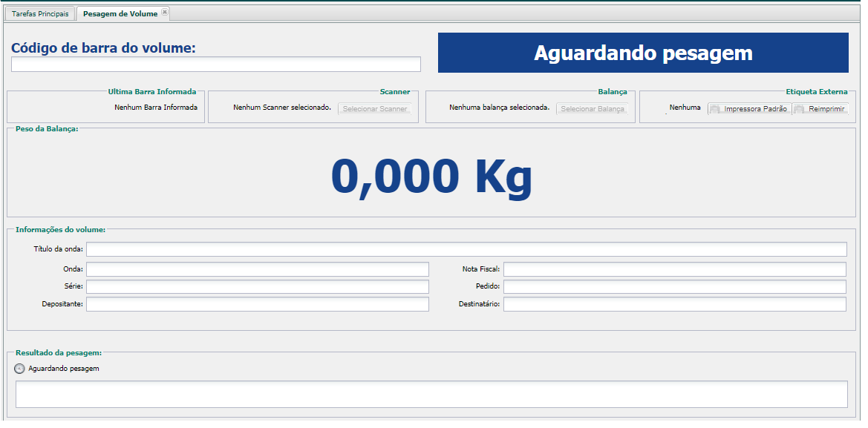
Task: Switch to Tarefas Principais tab
Action: [40, 14]
